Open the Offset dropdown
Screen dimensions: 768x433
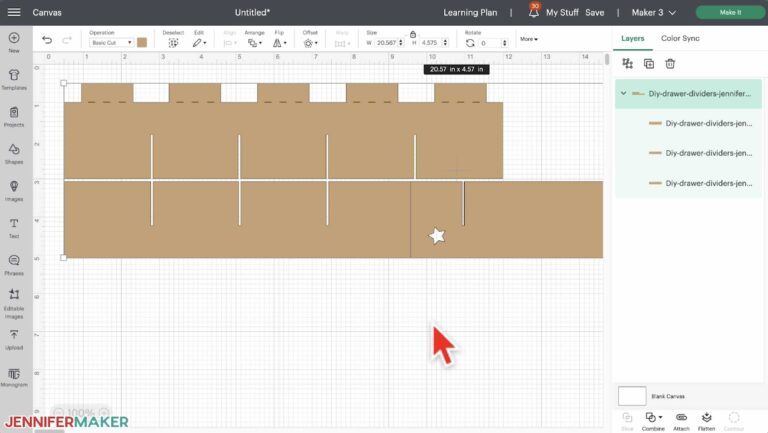(310, 43)
